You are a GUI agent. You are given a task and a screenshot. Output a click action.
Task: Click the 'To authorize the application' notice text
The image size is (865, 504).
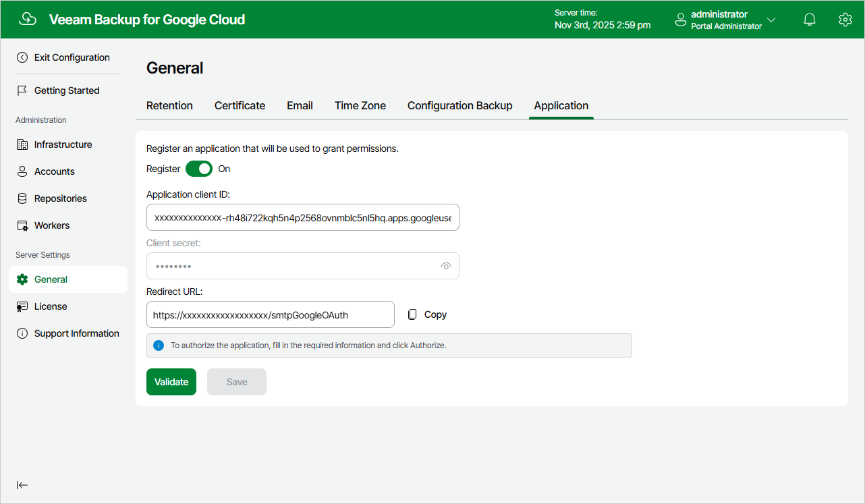click(x=308, y=345)
